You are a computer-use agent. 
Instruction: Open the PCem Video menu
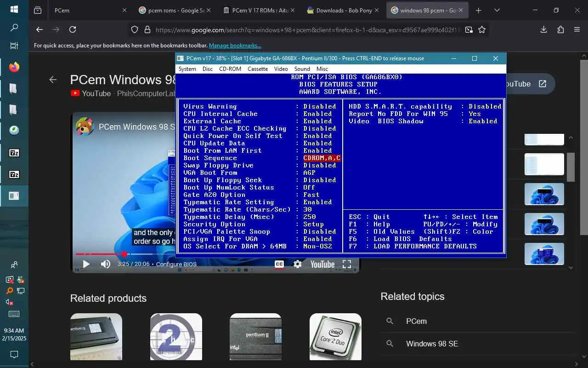tap(281, 69)
